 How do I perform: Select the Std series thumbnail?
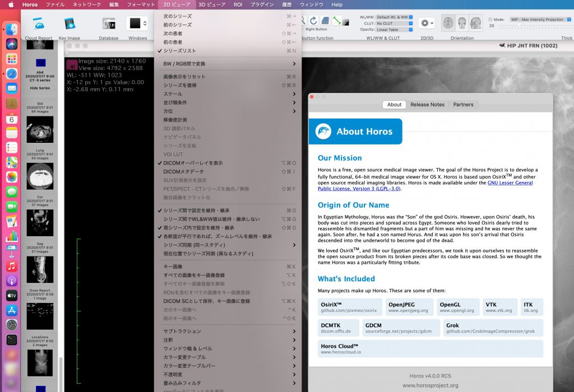pyautogui.click(x=40, y=129)
